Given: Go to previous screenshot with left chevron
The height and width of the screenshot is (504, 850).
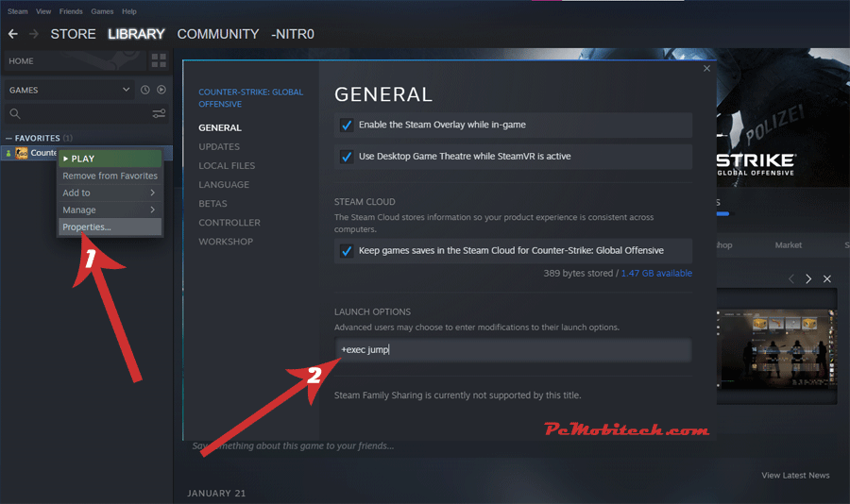Looking at the screenshot, I should (x=790, y=279).
